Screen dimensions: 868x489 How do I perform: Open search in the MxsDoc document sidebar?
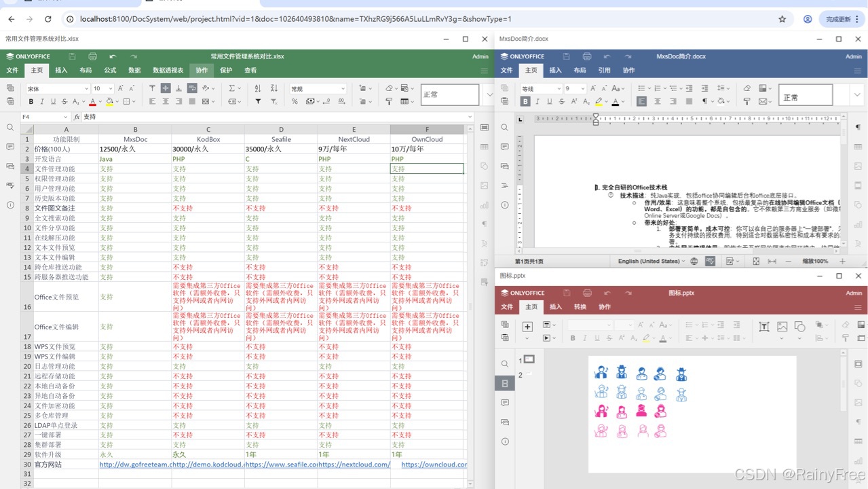[x=505, y=128]
